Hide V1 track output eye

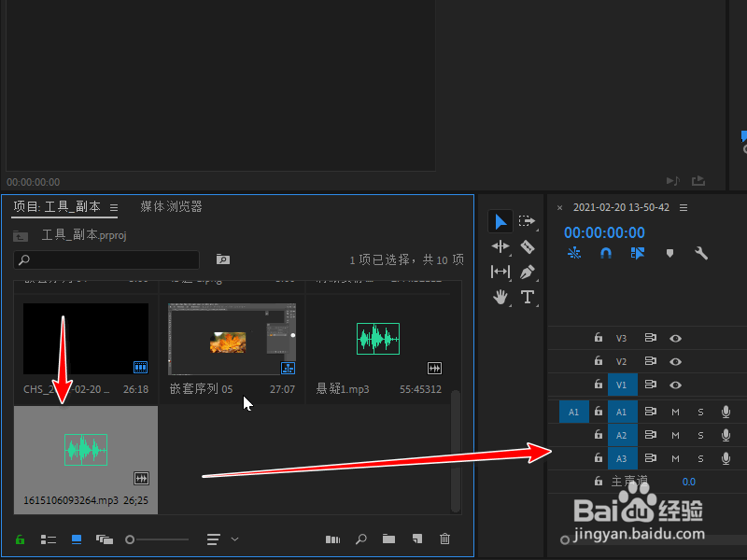[675, 385]
